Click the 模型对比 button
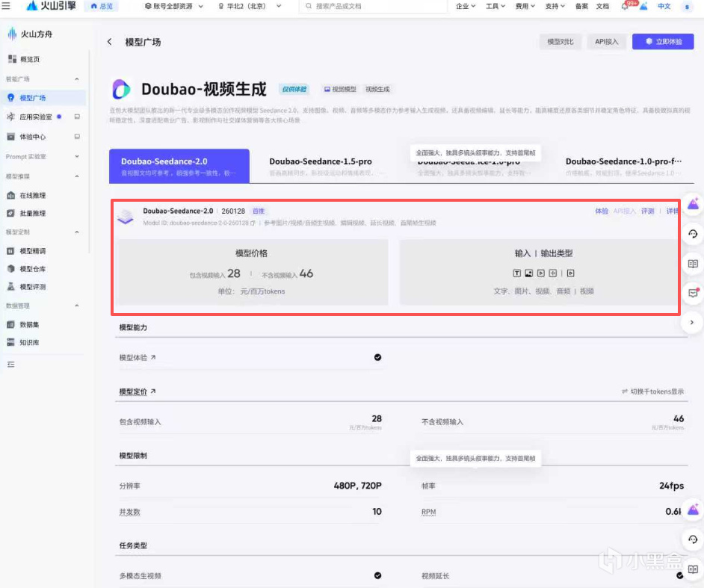The height and width of the screenshot is (588, 704). coord(561,42)
